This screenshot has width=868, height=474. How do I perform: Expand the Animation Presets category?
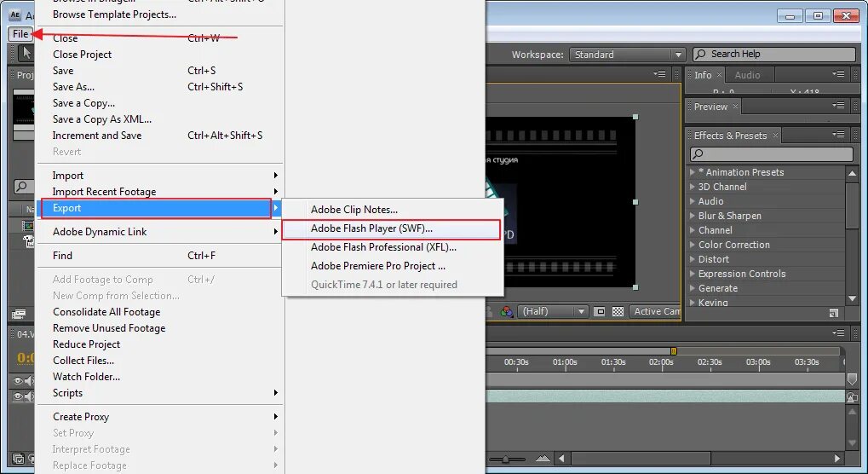(x=692, y=172)
